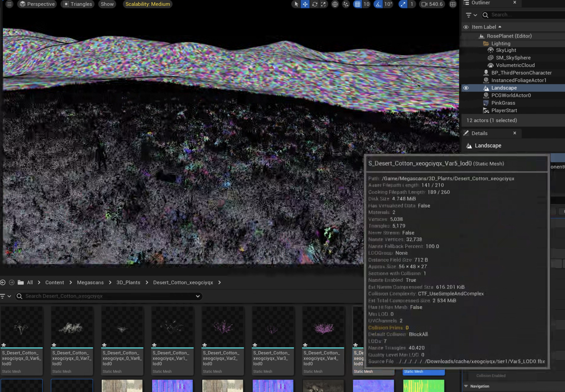Open the Outliner filter dropdown
Screen dimensions: 565x392
[471, 15]
